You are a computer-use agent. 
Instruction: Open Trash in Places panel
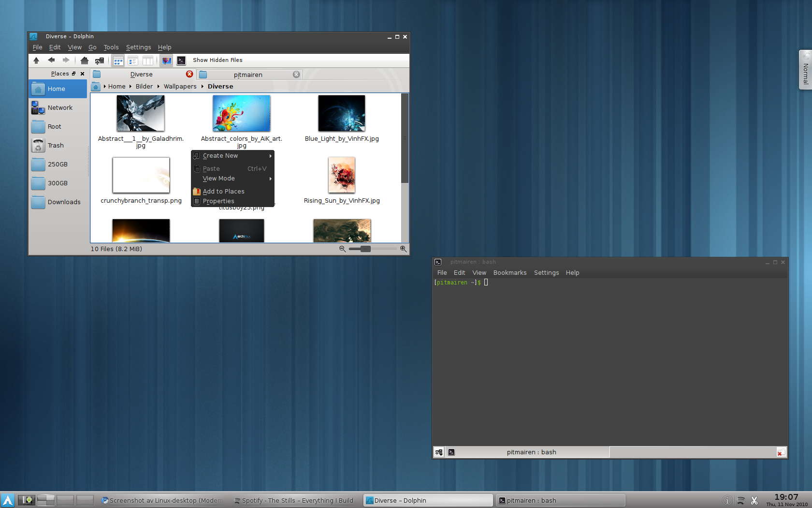(58, 146)
